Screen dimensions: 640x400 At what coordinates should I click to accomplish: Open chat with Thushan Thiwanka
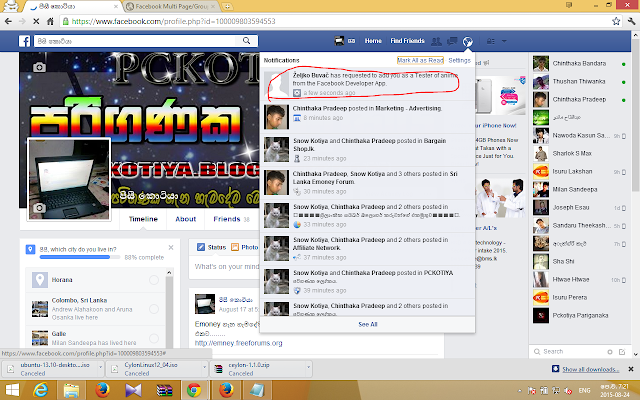point(580,82)
